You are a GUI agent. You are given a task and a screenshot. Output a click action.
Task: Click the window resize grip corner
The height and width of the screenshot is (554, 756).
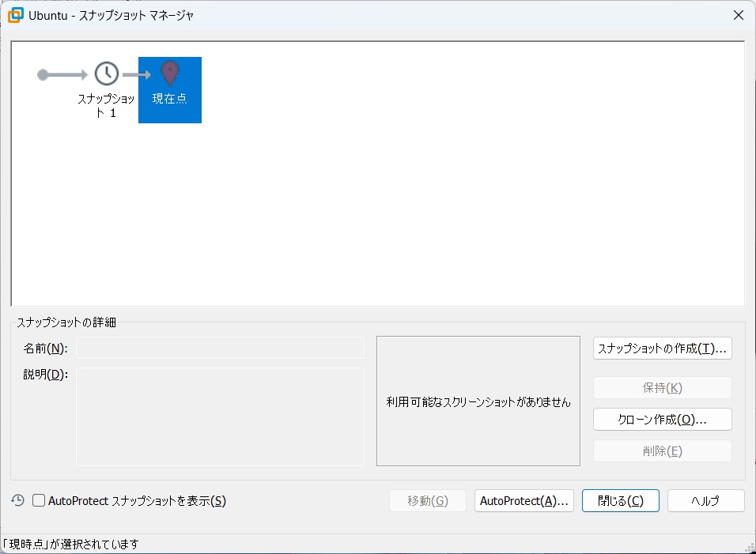(750, 548)
